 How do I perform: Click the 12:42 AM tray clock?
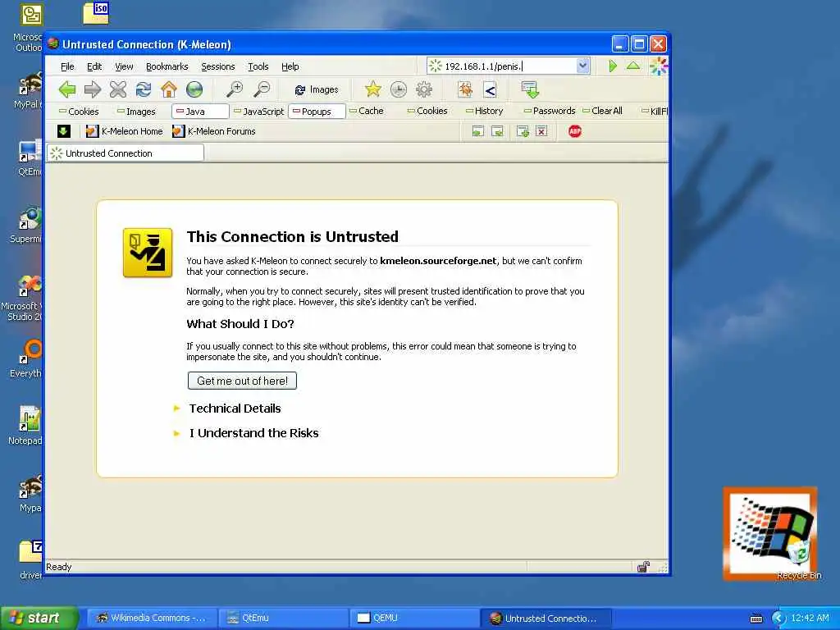click(810, 619)
